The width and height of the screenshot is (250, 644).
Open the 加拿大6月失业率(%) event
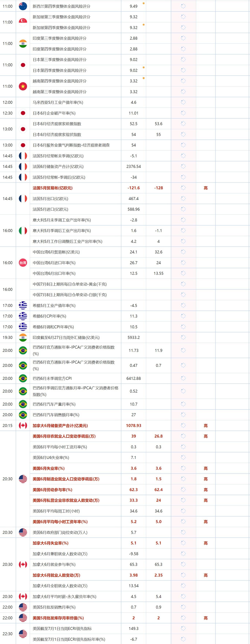50,543
